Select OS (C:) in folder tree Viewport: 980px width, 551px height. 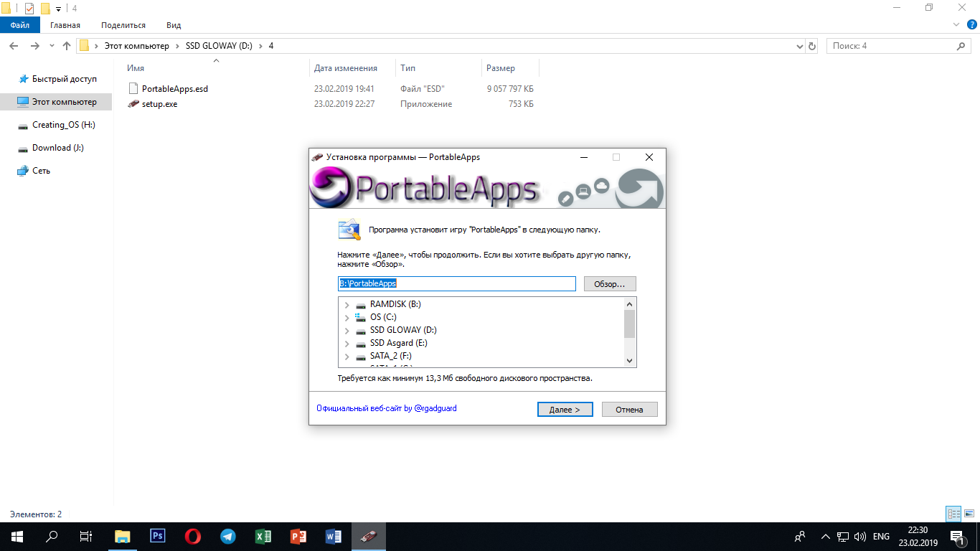click(x=383, y=317)
